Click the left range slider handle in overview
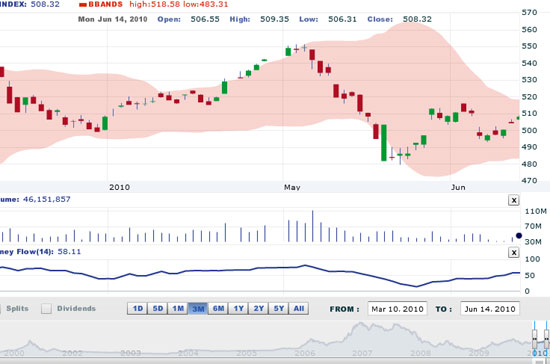 click(x=535, y=338)
